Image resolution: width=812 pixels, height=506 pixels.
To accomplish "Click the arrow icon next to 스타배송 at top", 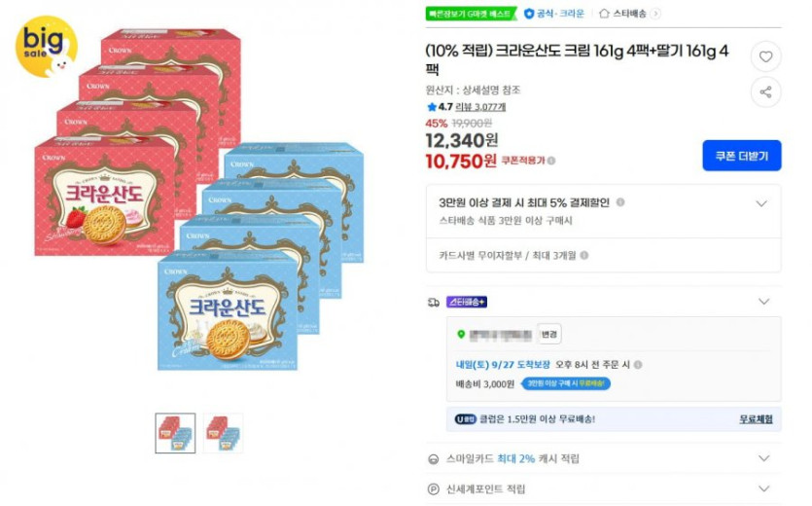I will click(655, 14).
